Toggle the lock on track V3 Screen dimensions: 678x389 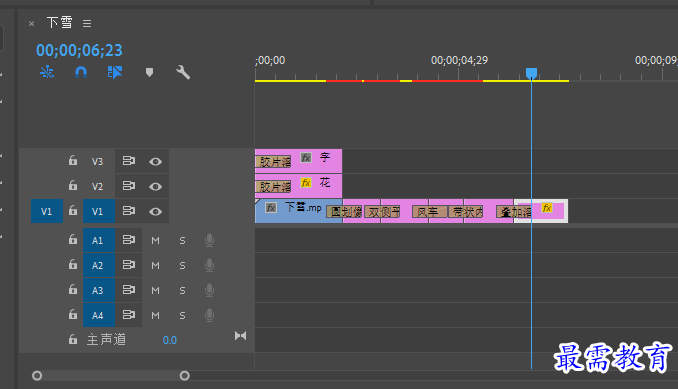[73, 160]
